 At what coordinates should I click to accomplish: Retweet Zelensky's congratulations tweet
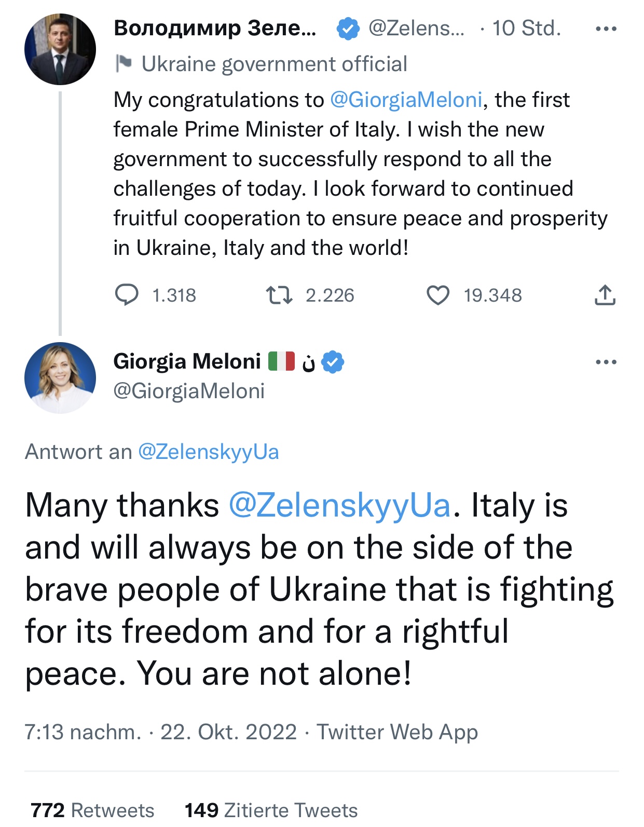point(279,295)
